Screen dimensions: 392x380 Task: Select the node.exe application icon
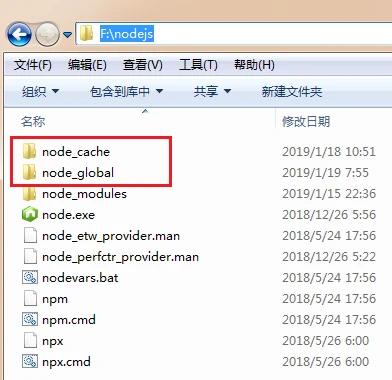tap(30, 214)
